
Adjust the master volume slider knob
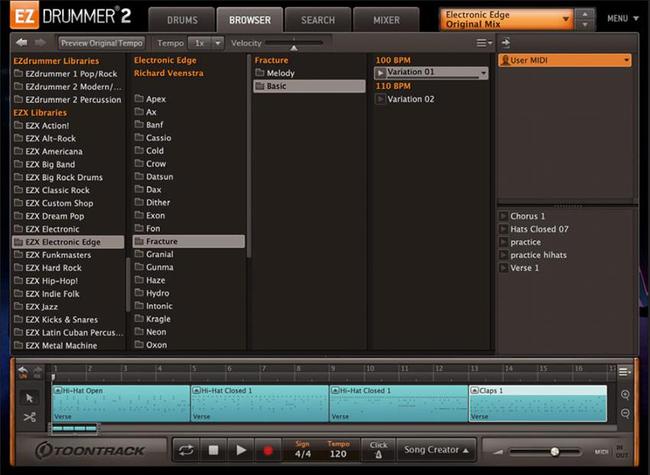pyautogui.click(x=555, y=451)
